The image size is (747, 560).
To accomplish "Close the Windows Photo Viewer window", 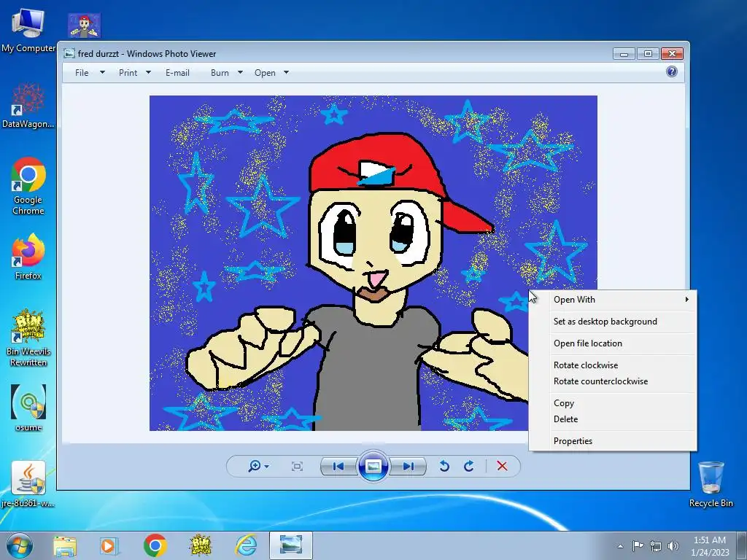I will (672, 54).
